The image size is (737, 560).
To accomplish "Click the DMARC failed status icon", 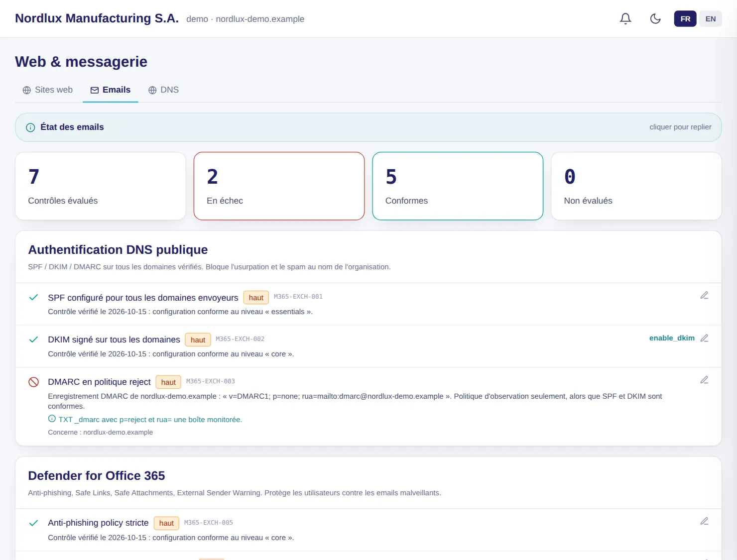I will 33,382.
